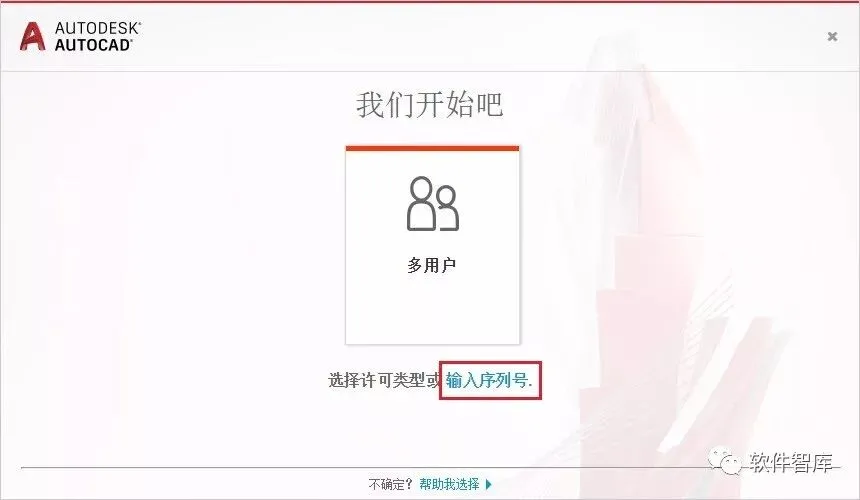Image resolution: width=860 pixels, height=500 pixels.
Task: Click the orange bar atop license card
Action: click(433, 148)
